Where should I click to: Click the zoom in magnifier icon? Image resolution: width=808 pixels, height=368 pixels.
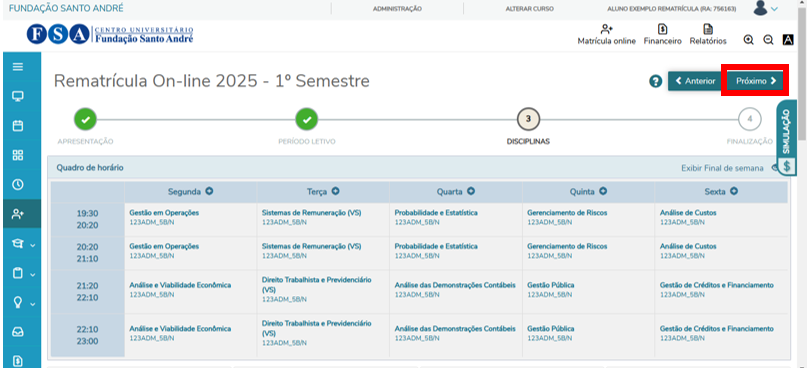749,40
